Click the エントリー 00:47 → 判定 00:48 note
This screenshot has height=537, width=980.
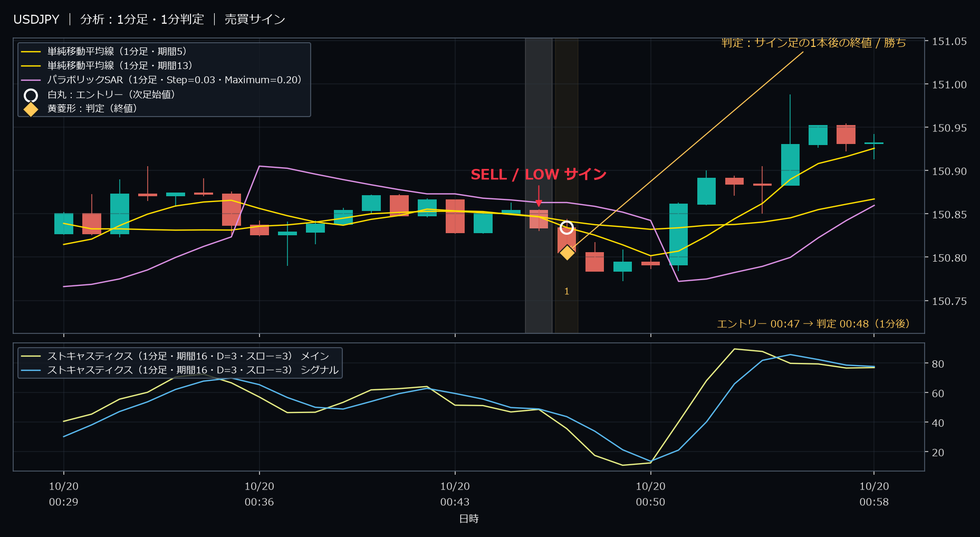pos(813,323)
